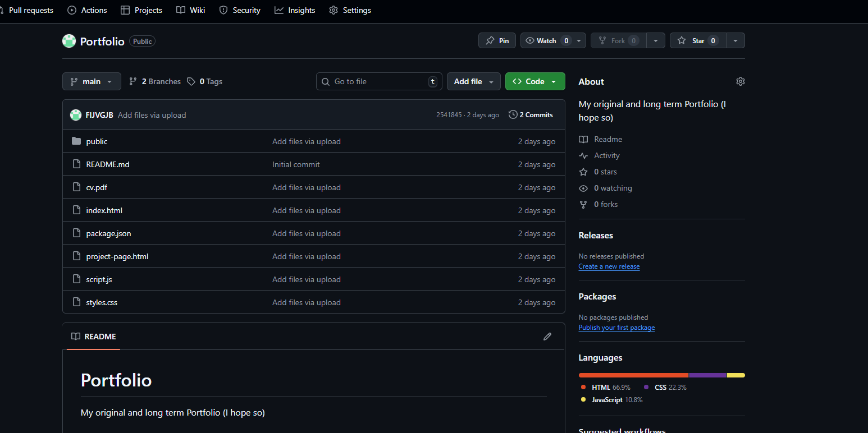Click the purple CSS segment of languages bar
Screen dimensions: 868x433
(708, 375)
